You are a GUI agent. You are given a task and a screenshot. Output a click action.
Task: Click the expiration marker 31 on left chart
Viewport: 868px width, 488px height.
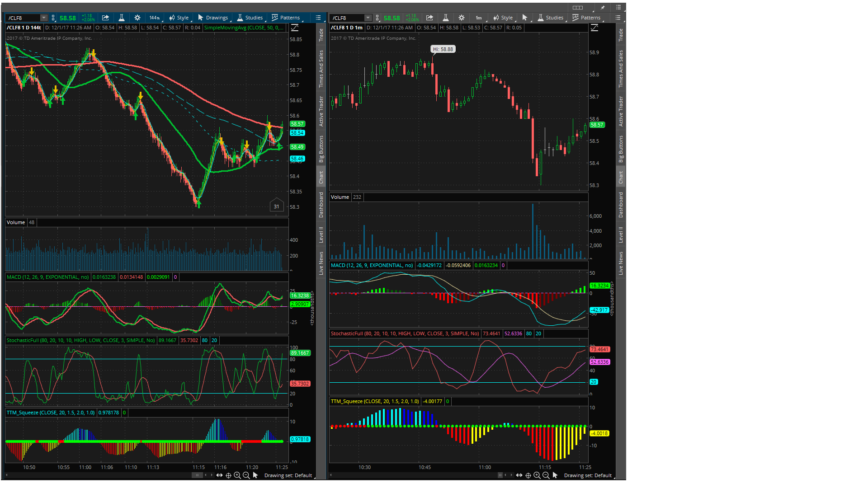click(277, 205)
